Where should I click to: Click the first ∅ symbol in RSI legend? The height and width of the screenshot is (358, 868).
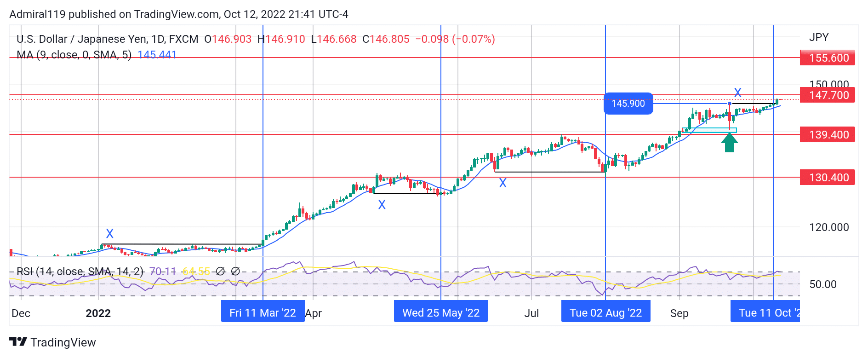(x=220, y=271)
